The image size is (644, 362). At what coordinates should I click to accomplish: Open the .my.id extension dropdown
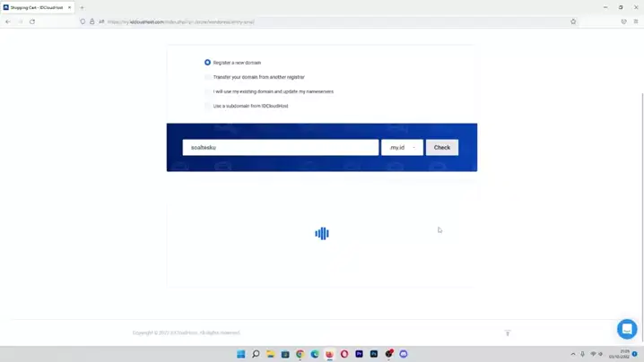point(402,147)
